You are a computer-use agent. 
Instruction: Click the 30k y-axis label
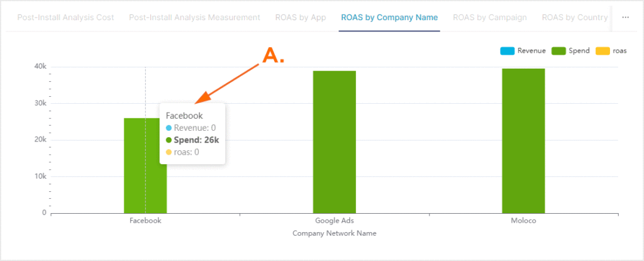click(x=40, y=104)
